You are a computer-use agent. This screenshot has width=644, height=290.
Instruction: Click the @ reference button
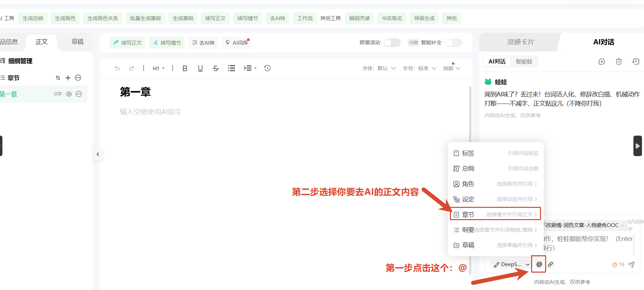(x=539, y=264)
